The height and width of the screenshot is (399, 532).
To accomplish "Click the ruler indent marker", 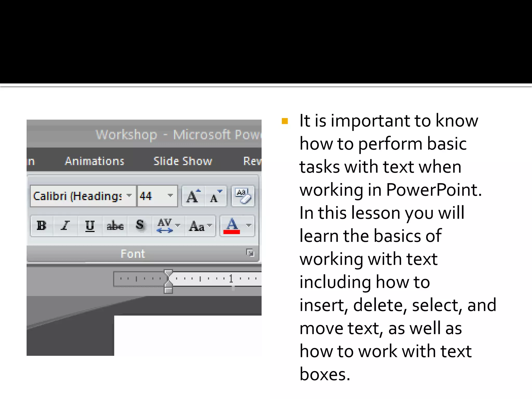I will coord(168,282).
